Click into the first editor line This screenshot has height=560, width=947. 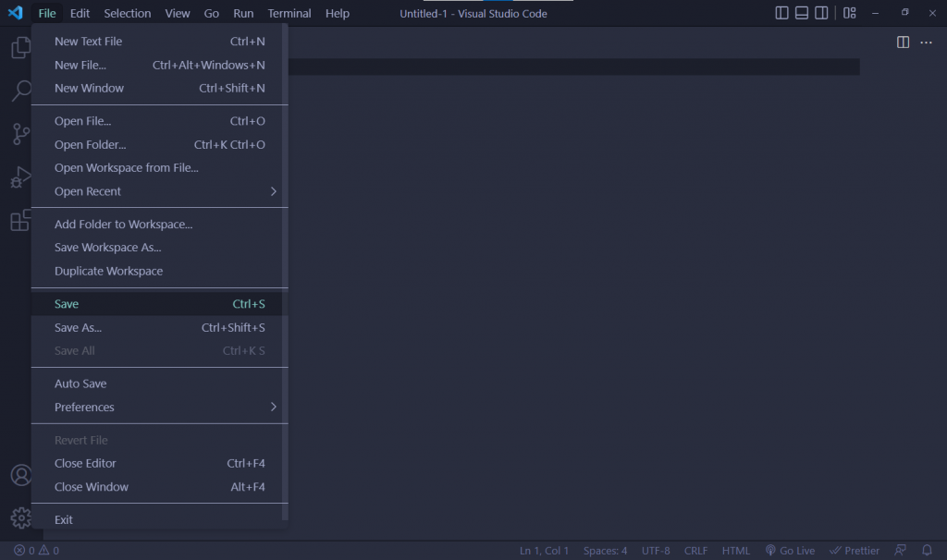point(573,67)
